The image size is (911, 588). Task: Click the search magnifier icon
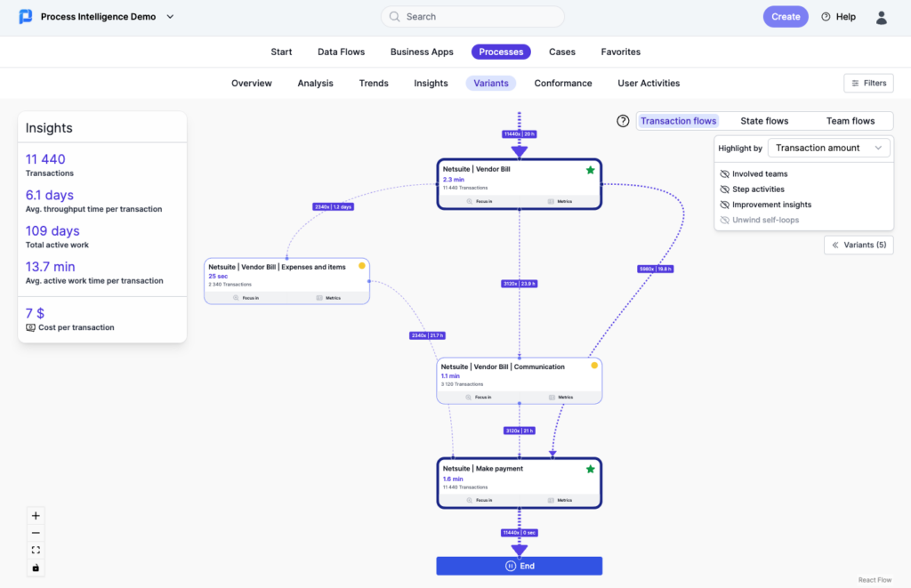[394, 17]
